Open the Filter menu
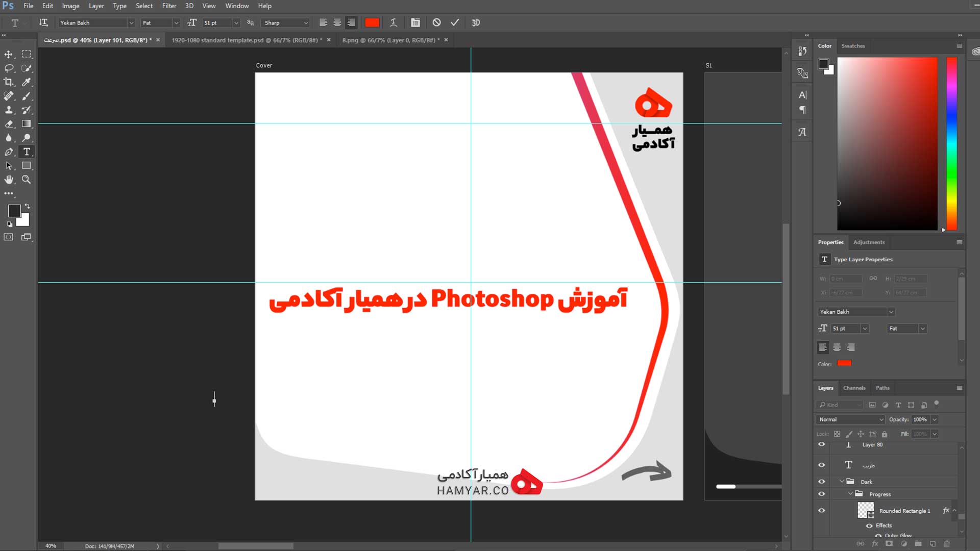Image resolution: width=980 pixels, height=551 pixels. 169,6
